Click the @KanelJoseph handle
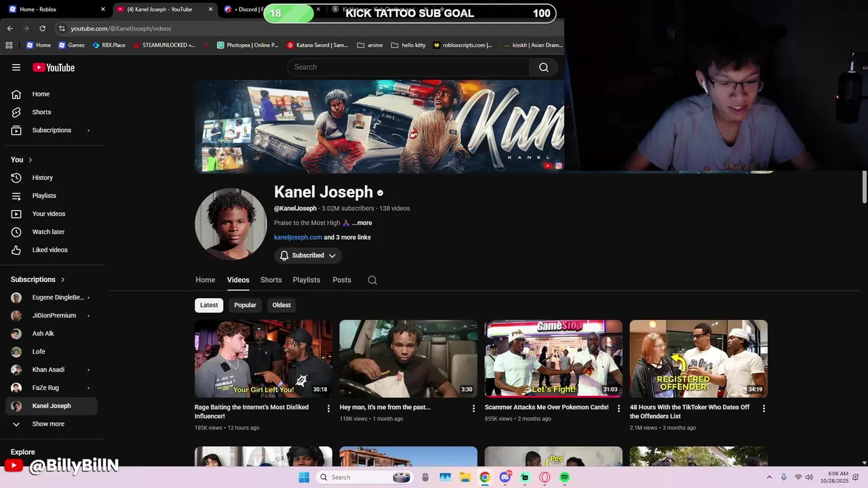Viewport: 868px width, 488px height. 295,208
